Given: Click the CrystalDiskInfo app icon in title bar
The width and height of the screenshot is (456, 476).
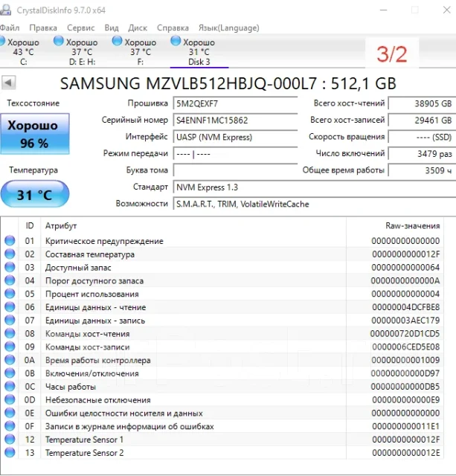Looking at the screenshot, I should [x=5, y=10].
